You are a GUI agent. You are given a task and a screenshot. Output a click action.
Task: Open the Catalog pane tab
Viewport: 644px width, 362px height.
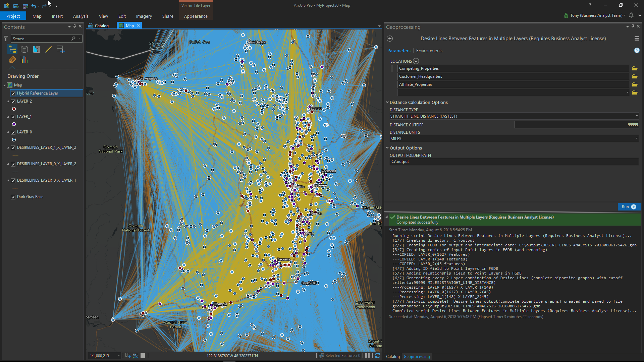click(x=393, y=356)
